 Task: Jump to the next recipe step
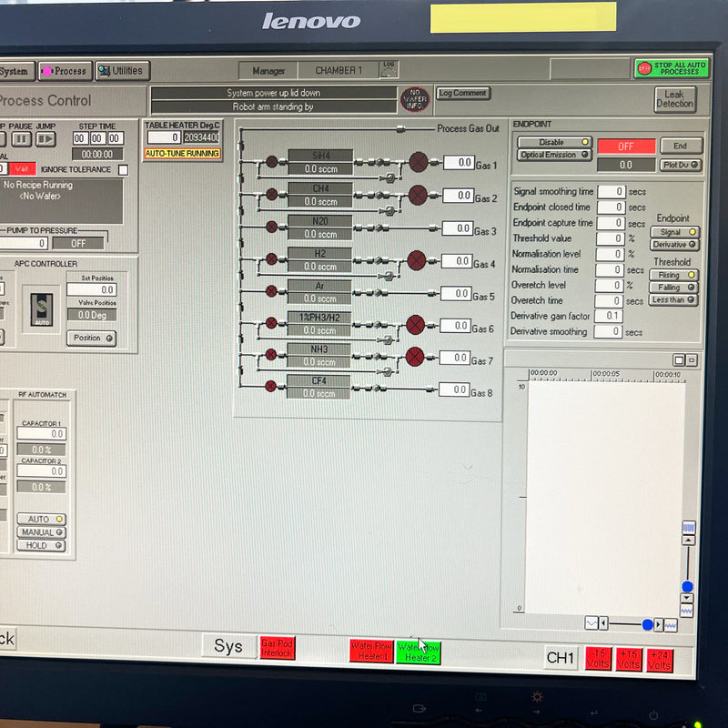click(45, 139)
